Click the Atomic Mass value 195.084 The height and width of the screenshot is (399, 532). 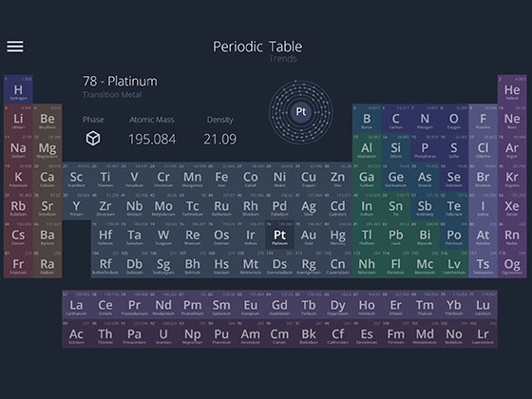coord(152,139)
